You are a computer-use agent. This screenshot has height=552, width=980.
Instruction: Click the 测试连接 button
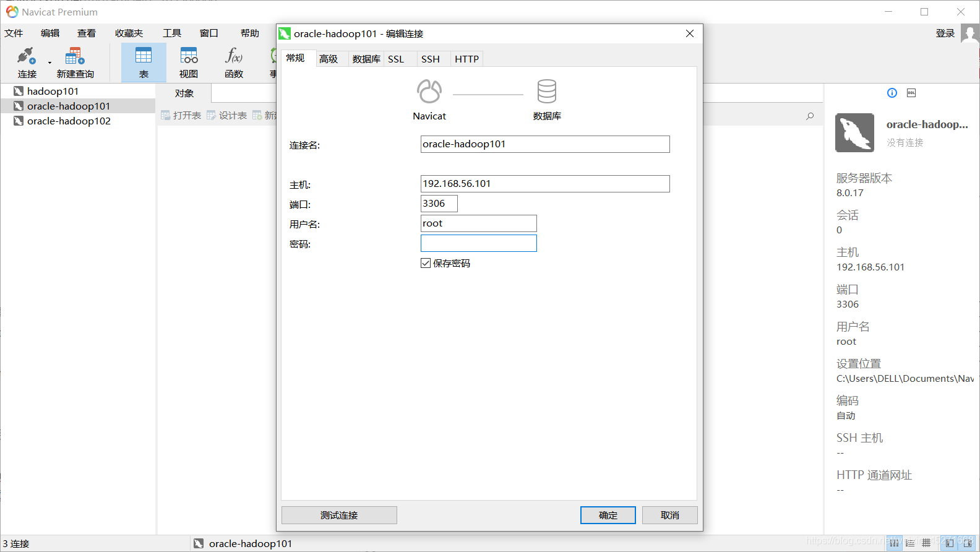point(339,515)
